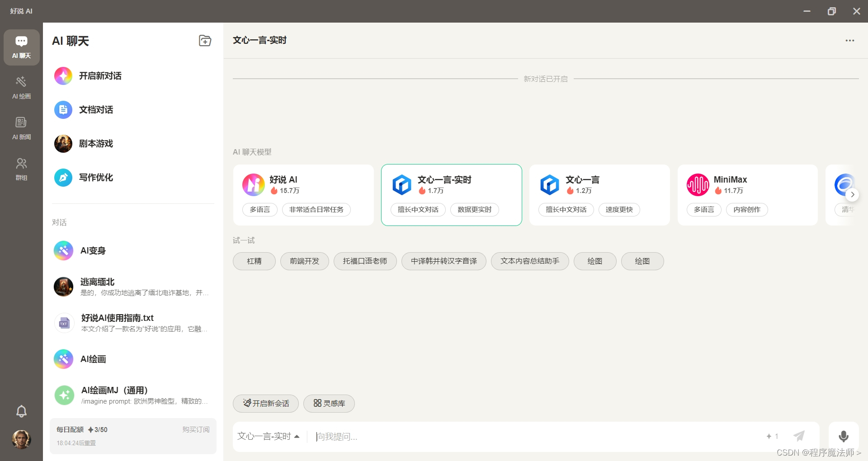Try 中译韩并转汉字音译 prompt chip
The image size is (868, 461).
pyautogui.click(x=444, y=261)
